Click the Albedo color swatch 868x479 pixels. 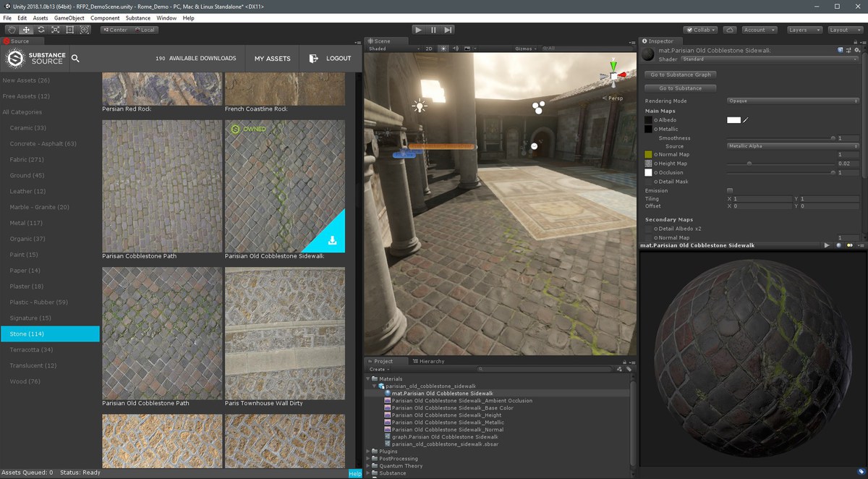[x=733, y=120]
